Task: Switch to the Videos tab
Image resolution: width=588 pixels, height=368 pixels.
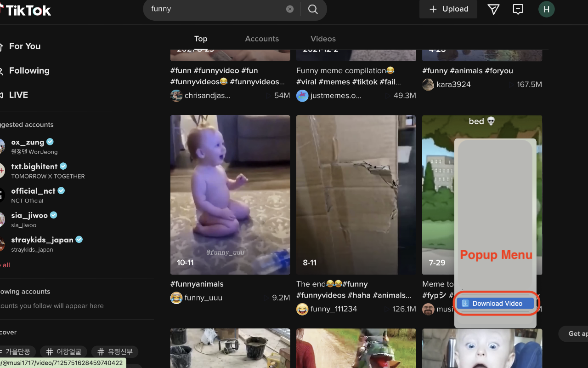Action: [323, 39]
